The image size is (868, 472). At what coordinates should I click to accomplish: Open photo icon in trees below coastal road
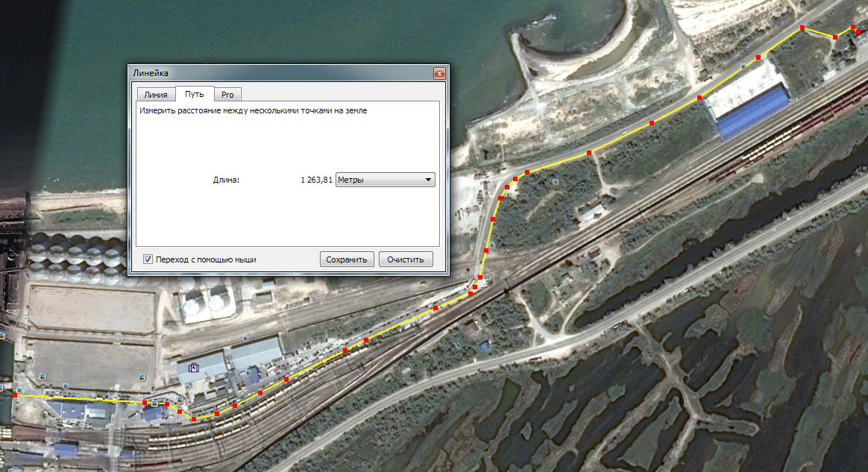554,181
